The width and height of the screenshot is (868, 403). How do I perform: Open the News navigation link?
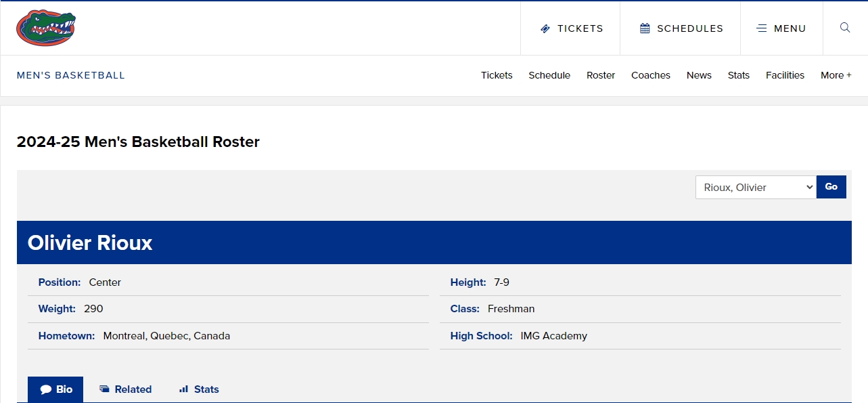pyautogui.click(x=699, y=75)
